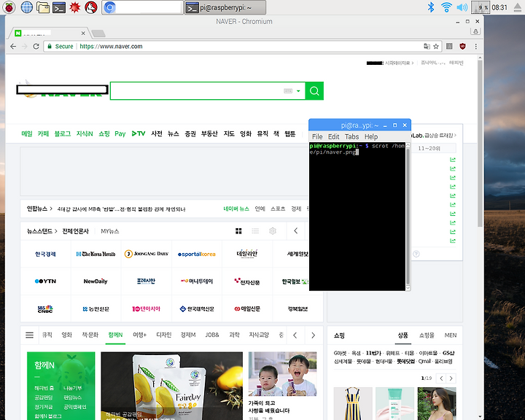Open the JoongAng Daily tile
Screen dimensions: 525x420
[147, 254]
